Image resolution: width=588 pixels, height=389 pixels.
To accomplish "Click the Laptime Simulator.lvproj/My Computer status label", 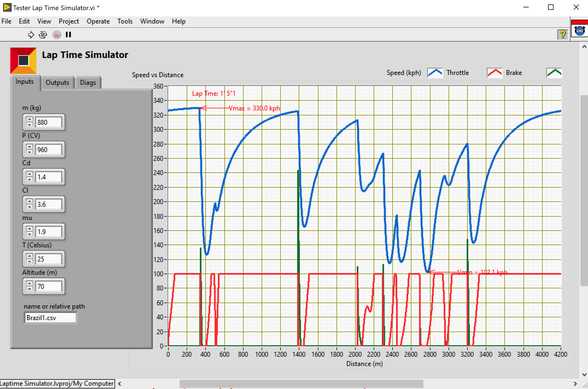I will tap(57, 384).
